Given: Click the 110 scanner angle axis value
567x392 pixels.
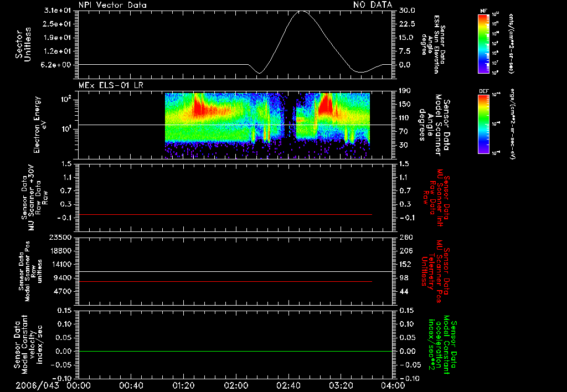Looking at the screenshot, I should (405, 118).
